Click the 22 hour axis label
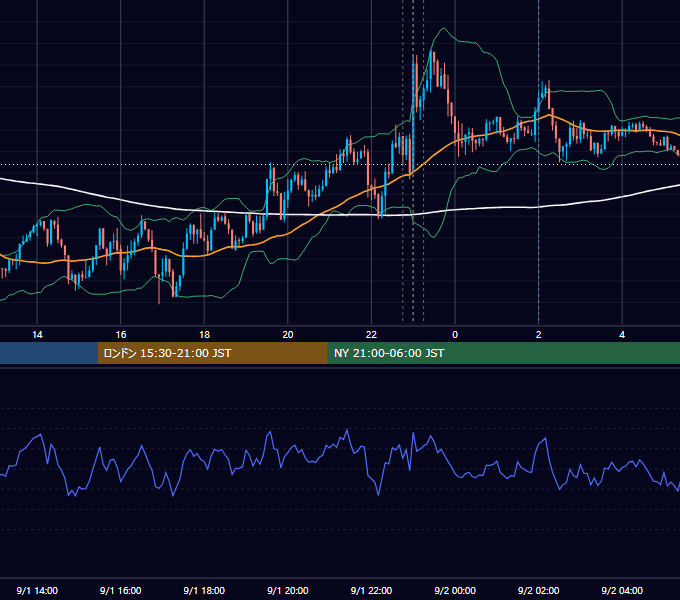680x600 pixels. (x=371, y=335)
